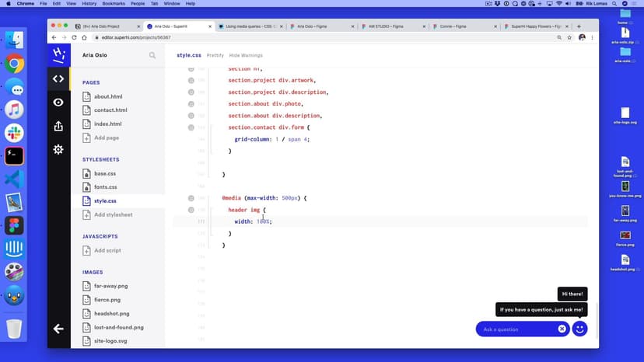Select headshot.png in the Images list

110,313
